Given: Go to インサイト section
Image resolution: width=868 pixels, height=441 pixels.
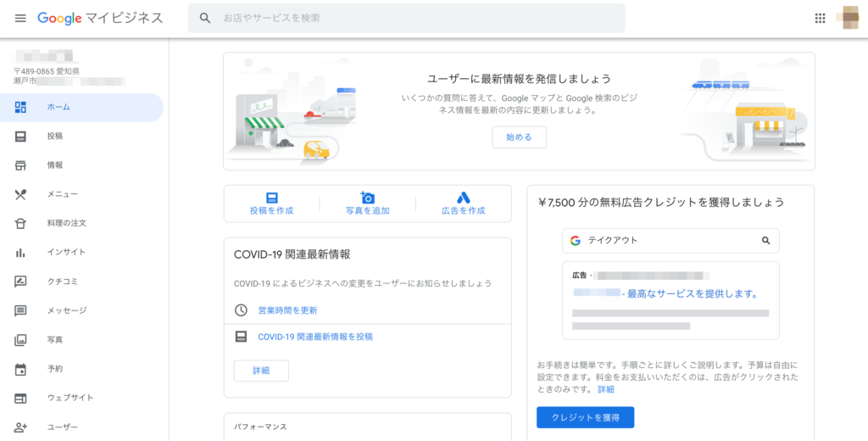Looking at the screenshot, I should (x=82, y=253).
